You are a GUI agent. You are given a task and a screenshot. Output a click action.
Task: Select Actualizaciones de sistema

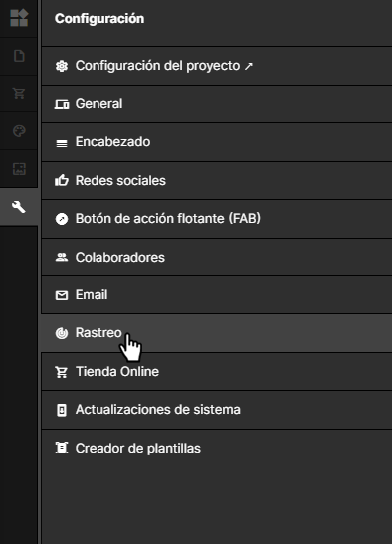217,410
